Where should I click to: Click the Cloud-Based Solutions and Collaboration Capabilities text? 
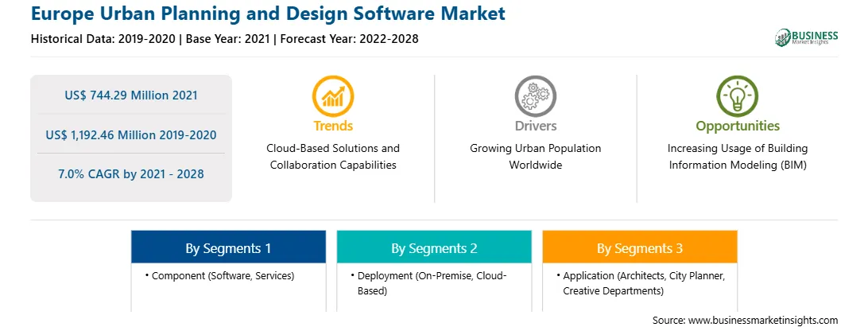[333, 157]
